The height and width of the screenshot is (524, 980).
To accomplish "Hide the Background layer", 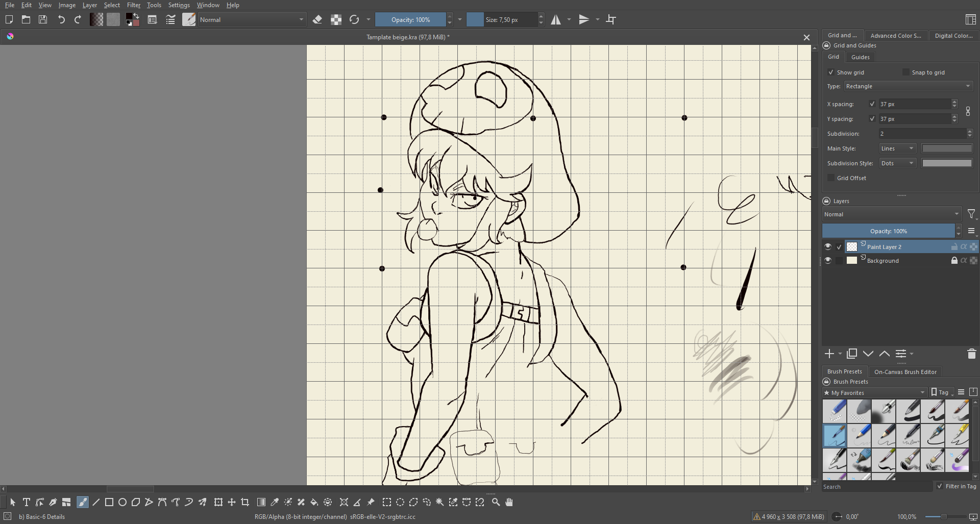I will point(828,260).
